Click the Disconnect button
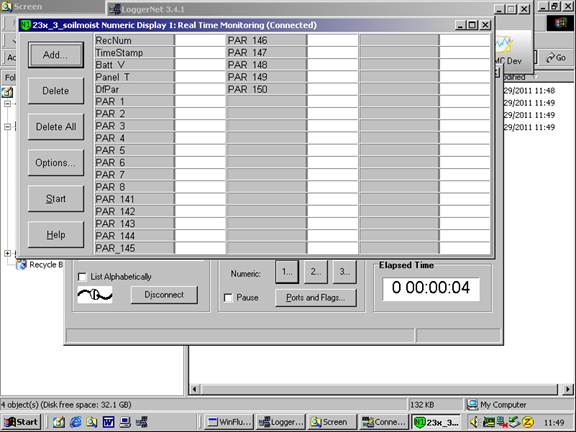 (164, 295)
